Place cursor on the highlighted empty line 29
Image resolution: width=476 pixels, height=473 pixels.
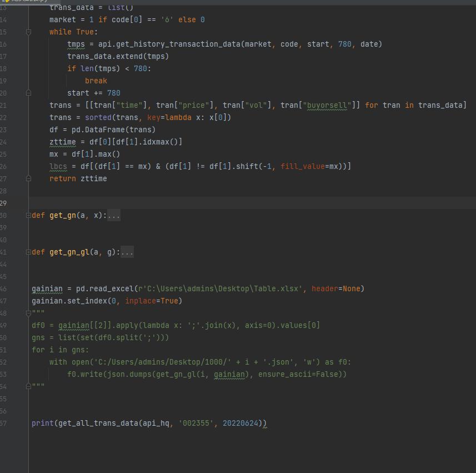click(x=222, y=203)
